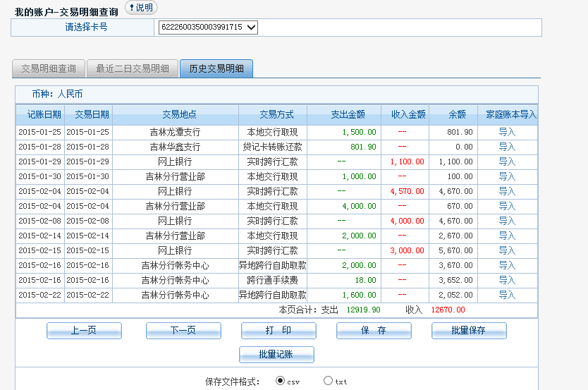Select txt file format radio button

coord(328,381)
